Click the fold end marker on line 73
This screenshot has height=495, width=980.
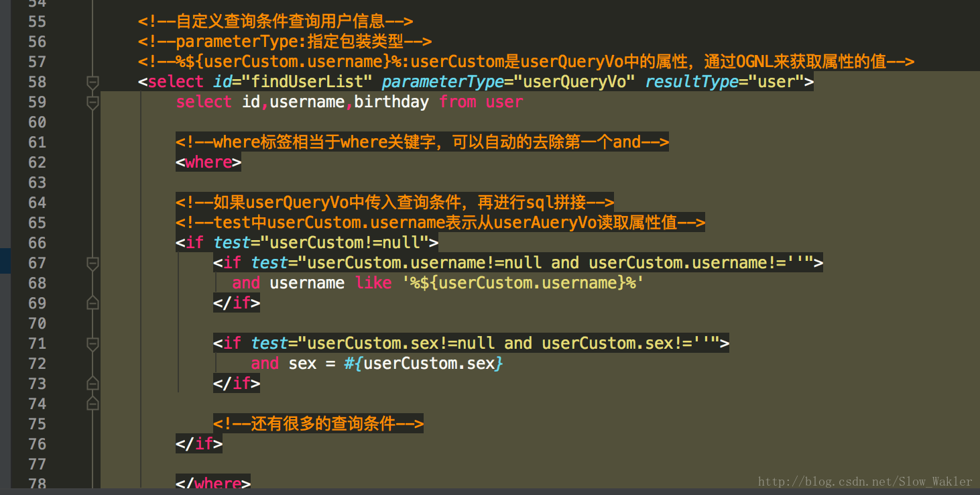coord(93,384)
